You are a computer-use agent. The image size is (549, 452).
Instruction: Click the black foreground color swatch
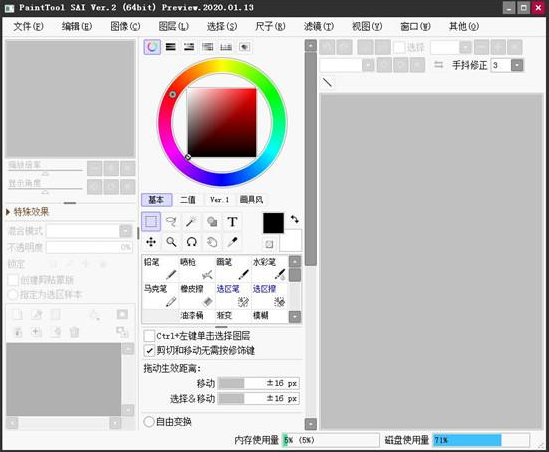pos(273,223)
